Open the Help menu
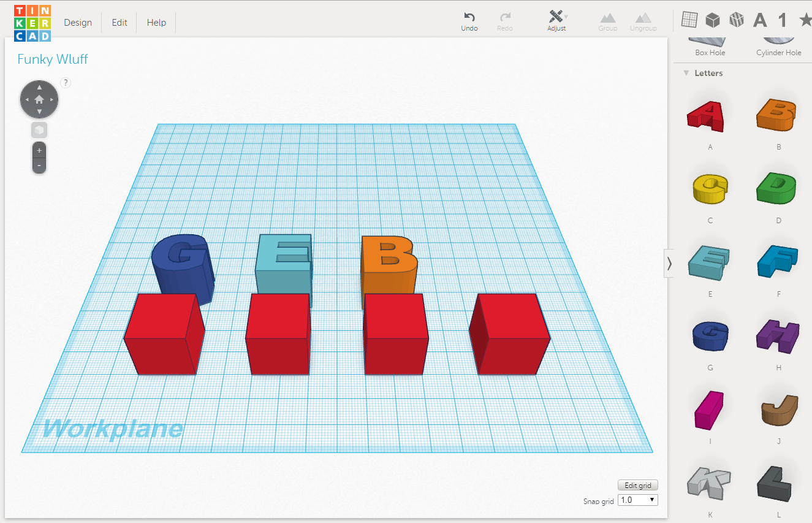The height and width of the screenshot is (523, 812). (156, 22)
